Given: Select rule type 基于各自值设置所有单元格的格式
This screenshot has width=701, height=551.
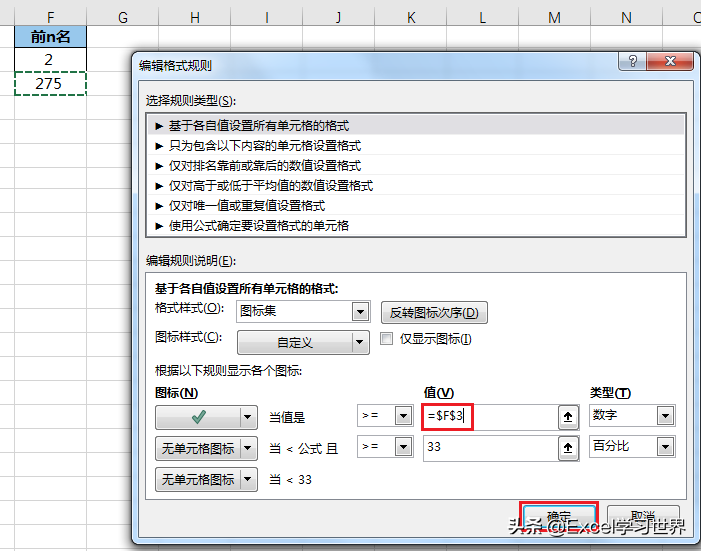Looking at the screenshot, I should pos(416,126).
